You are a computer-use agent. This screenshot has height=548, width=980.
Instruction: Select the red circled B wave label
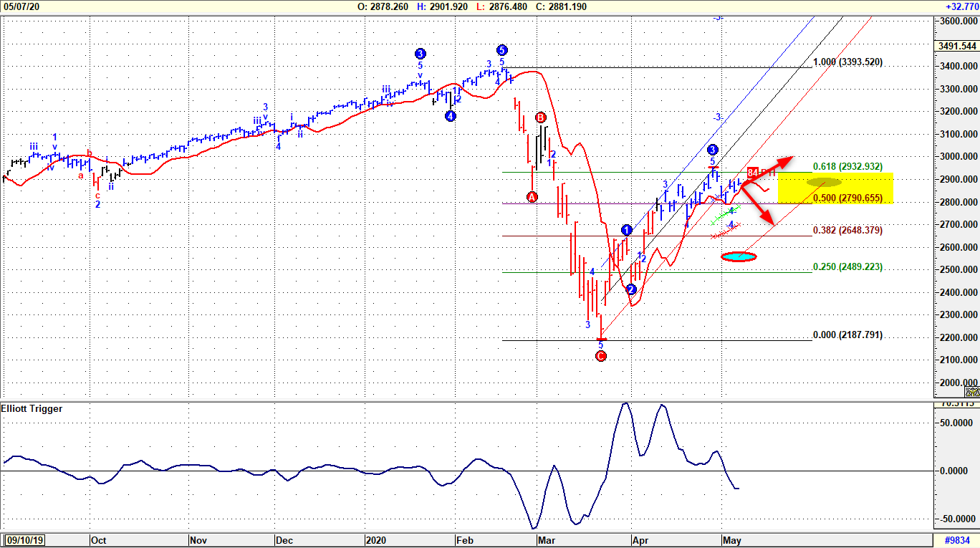[x=541, y=117]
